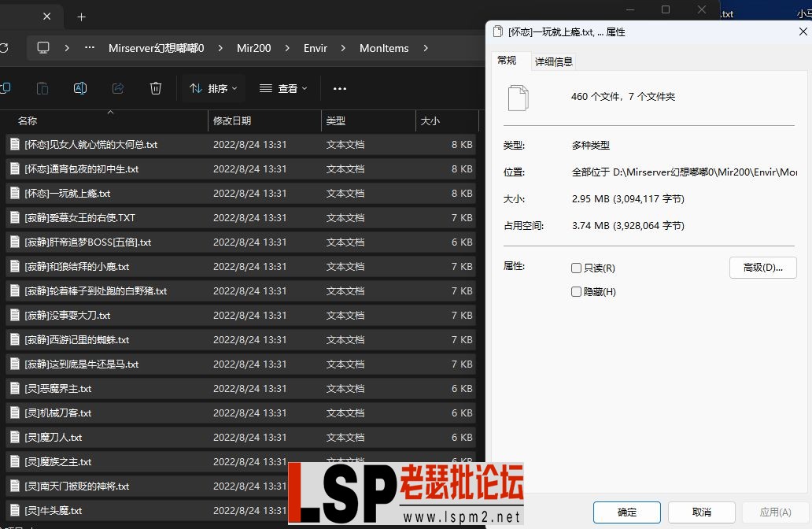Click the multi-file icon in properties dialog

pos(518,98)
